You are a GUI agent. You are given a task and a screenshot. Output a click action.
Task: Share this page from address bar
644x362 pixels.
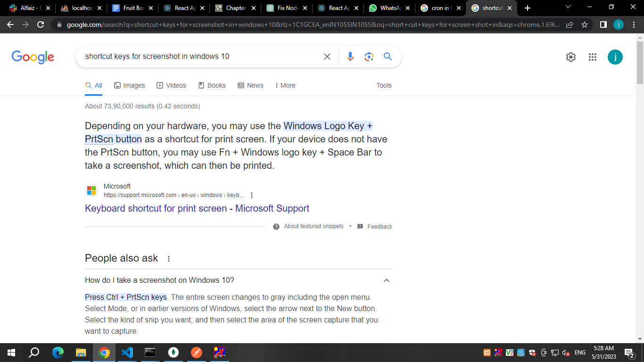pos(570,25)
